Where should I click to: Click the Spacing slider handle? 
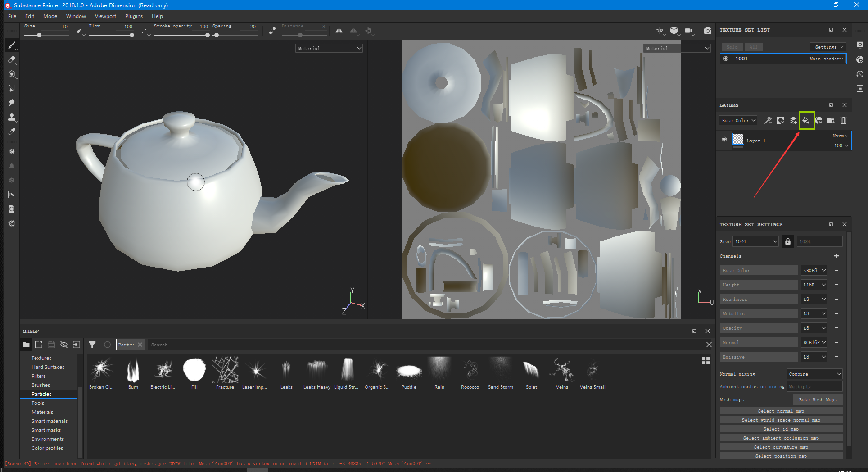click(217, 35)
